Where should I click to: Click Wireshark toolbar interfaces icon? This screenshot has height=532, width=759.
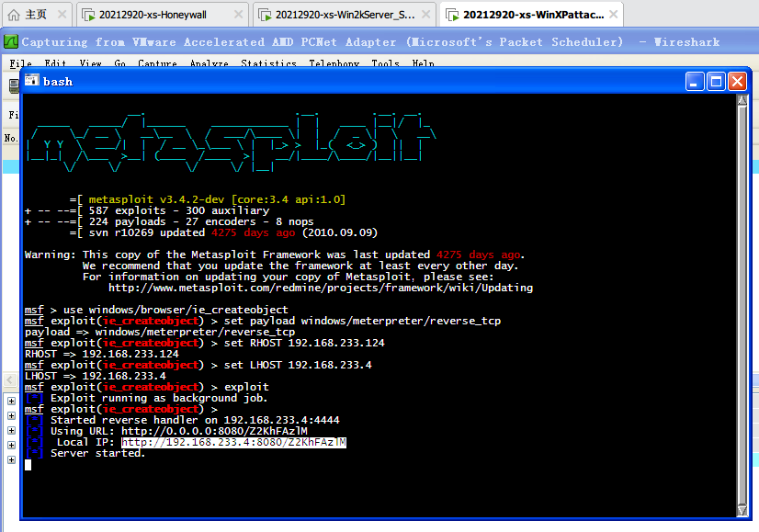click(x=14, y=85)
